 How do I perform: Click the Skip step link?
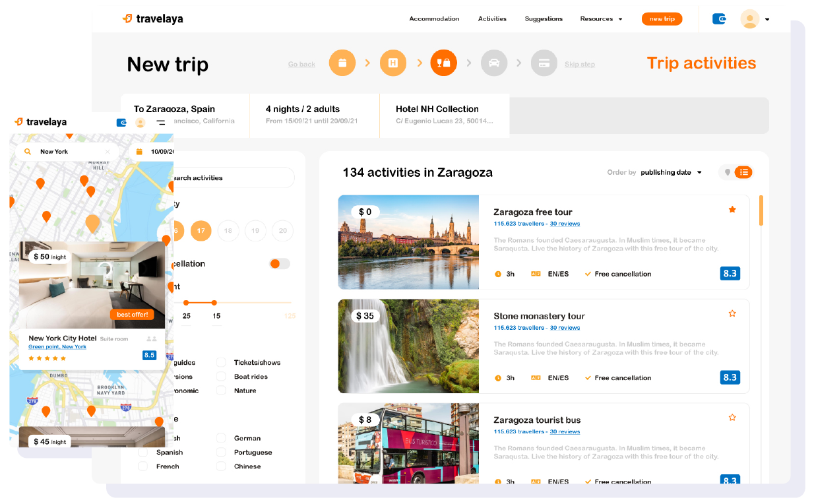579,65
